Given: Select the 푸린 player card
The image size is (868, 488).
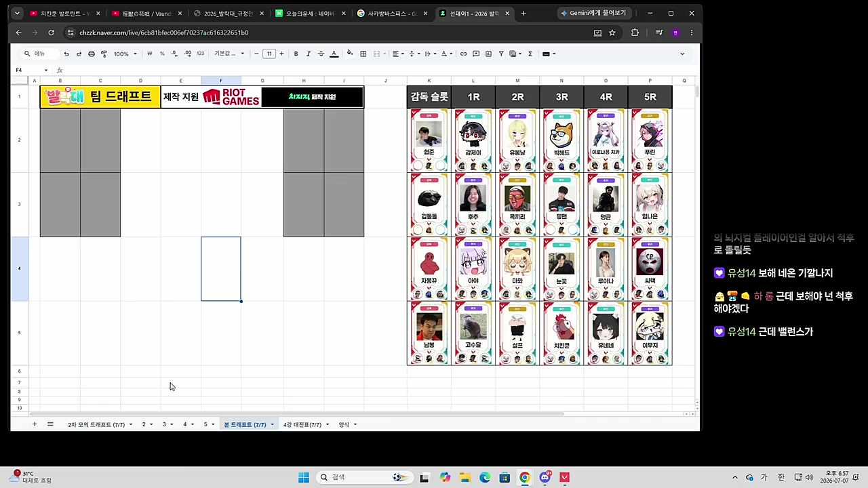Looking at the screenshot, I should point(650,140).
